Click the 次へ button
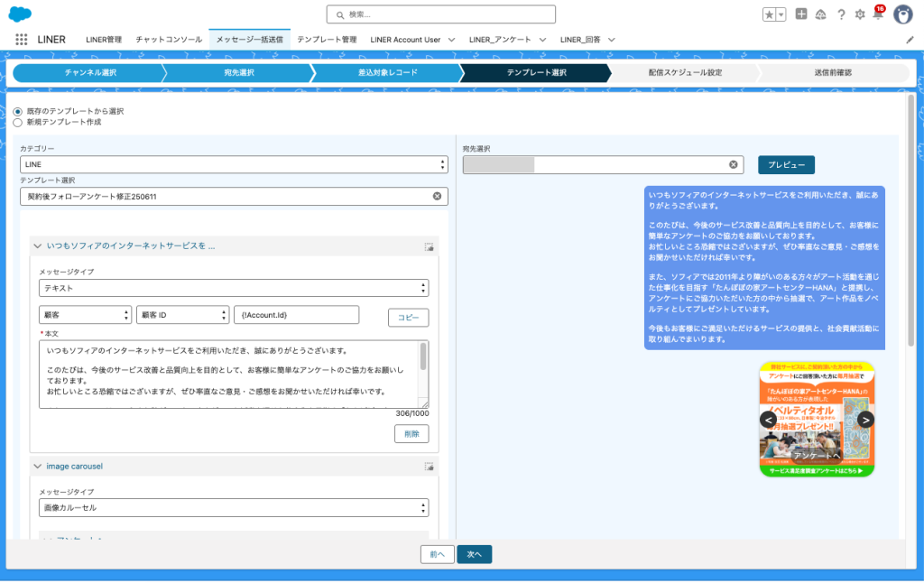Image resolution: width=924 pixels, height=583 pixels. pos(474,554)
